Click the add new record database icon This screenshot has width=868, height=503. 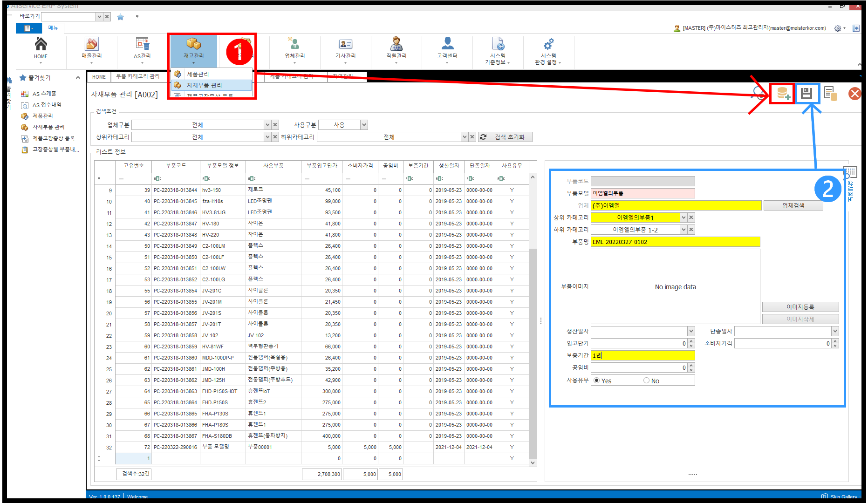783,94
